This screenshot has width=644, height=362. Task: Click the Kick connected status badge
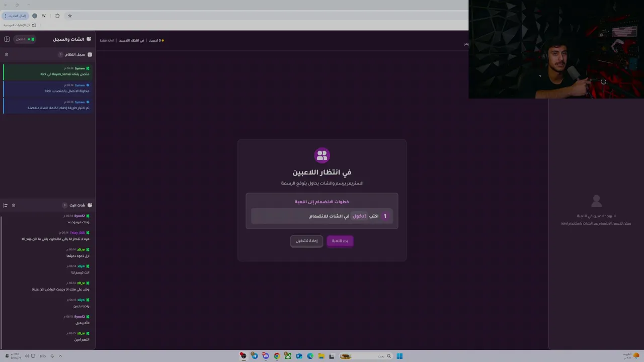tap(25, 39)
